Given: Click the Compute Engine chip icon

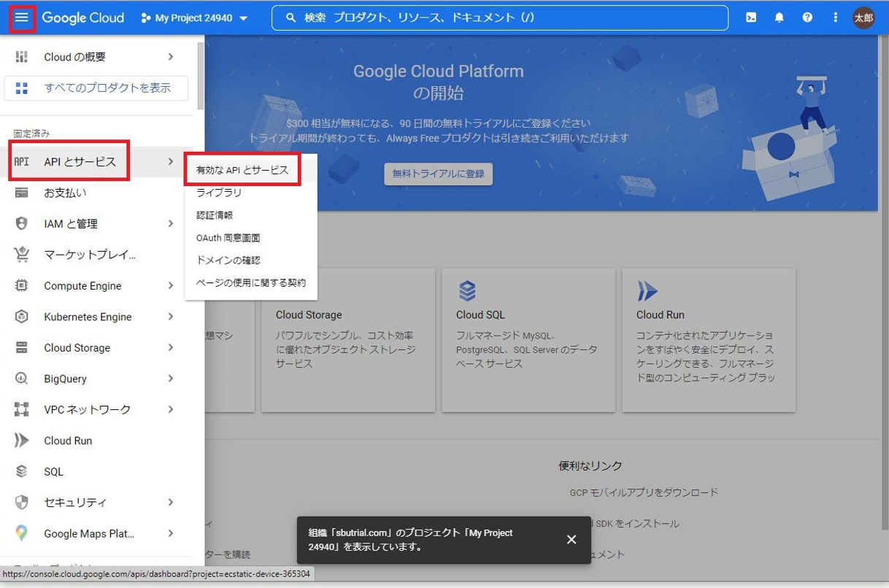Looking at the screenshot, I should [22, 286].
